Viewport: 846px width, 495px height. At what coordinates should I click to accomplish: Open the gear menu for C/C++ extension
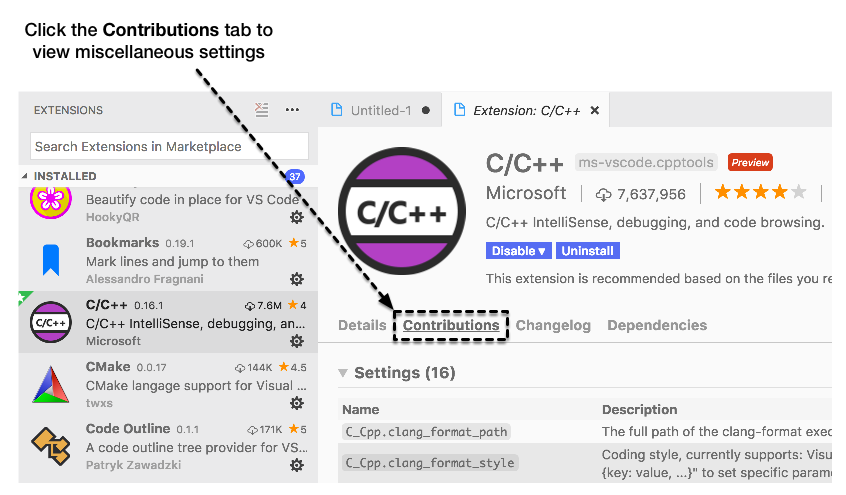pos(297,341)
